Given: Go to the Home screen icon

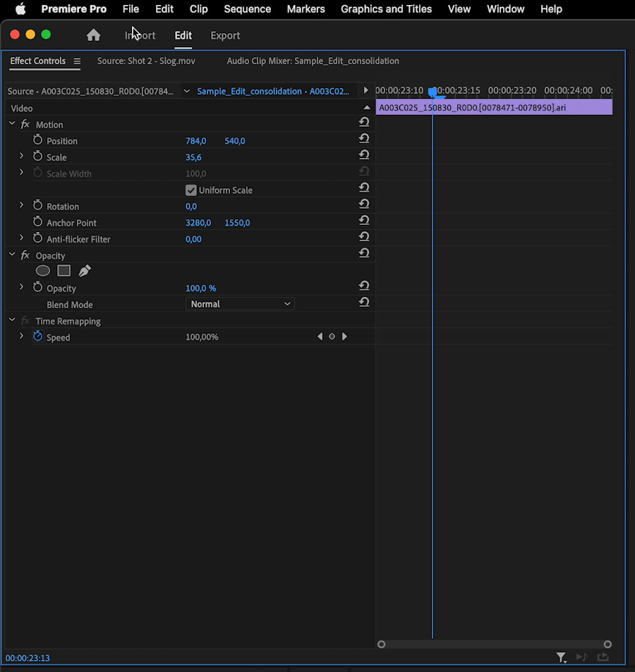Looking at the screenshot, I should click(93, 35).
